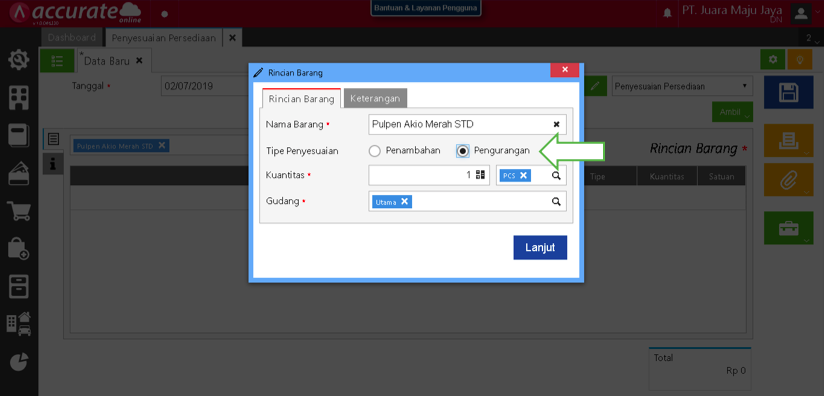This screenshot has width=825, height=396.
Task: Open the Dashboard tab
Action: click(x=72, y=38)
